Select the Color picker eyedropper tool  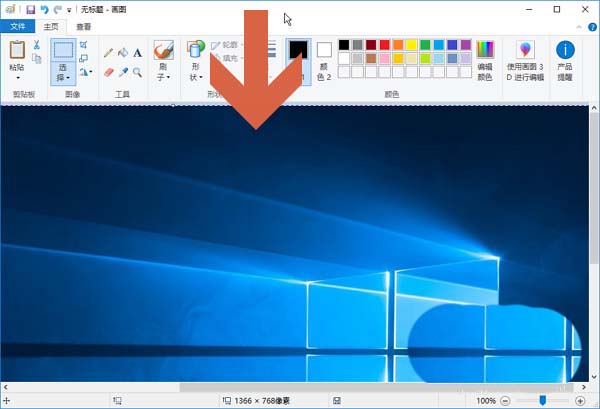123,72
